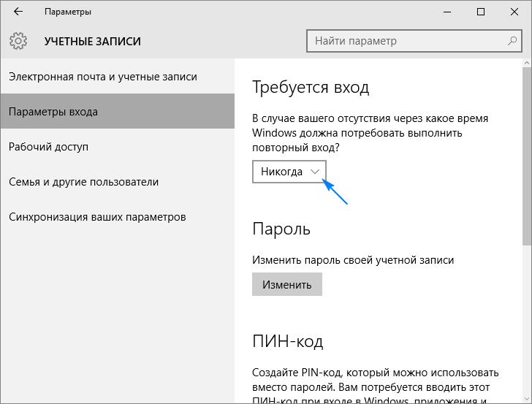Expand the Никогда sign-in dropdown
Screen dimensions: 532x404
coord(289,171)
